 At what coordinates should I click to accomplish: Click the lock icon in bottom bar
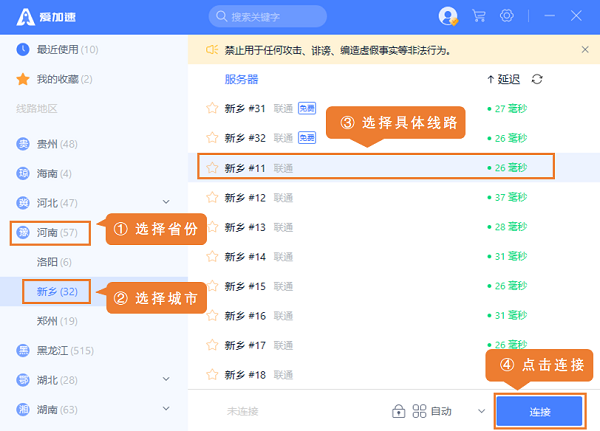(398, 411)
